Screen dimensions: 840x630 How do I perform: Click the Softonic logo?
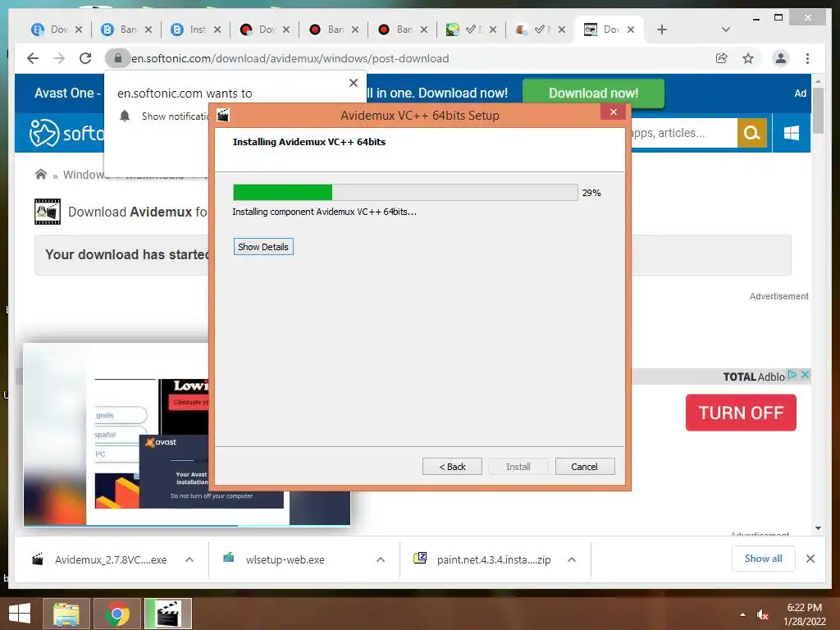tap(66, 132)
